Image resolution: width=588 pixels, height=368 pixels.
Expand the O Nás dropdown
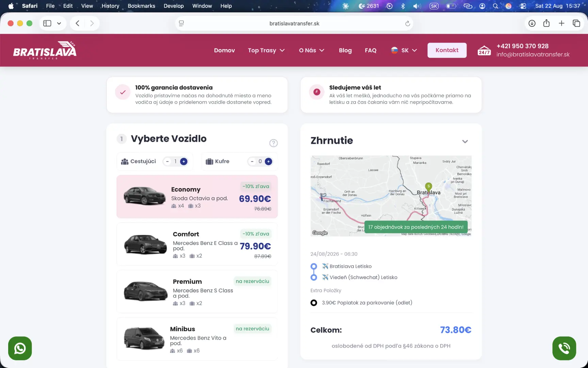[x=312, y=50]
